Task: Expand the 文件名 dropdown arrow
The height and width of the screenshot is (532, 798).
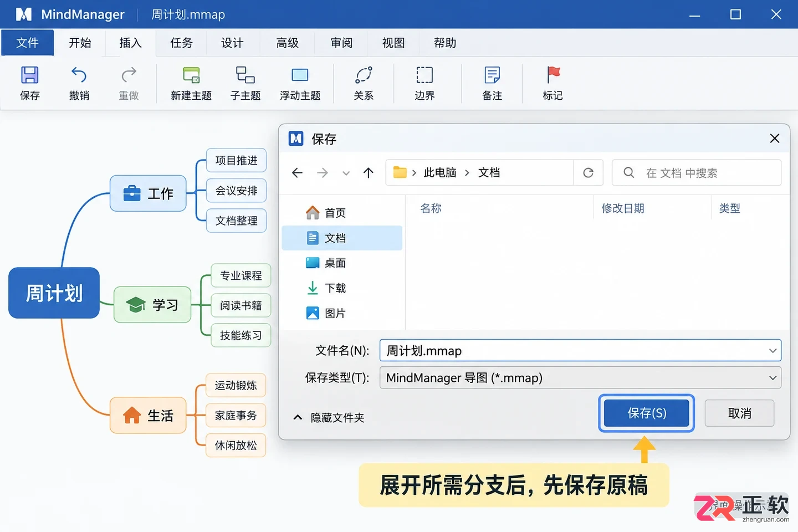Action: tap(773, 351)
